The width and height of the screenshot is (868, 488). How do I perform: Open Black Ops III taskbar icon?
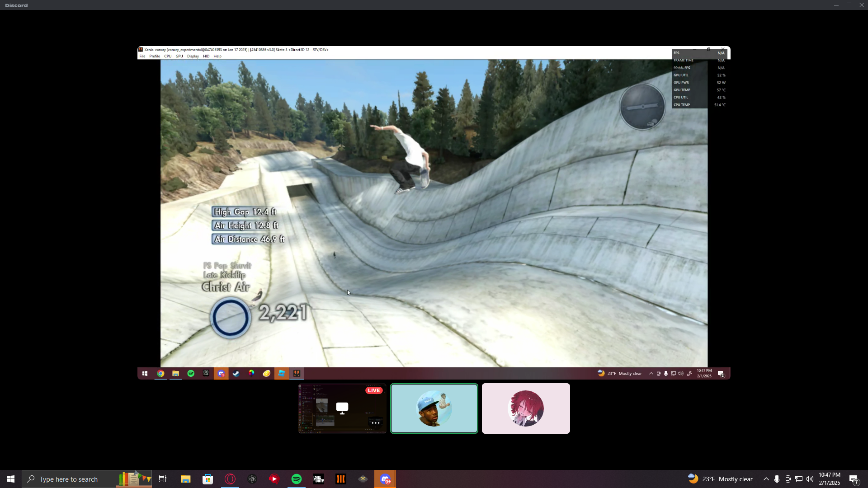coord(341,479)
